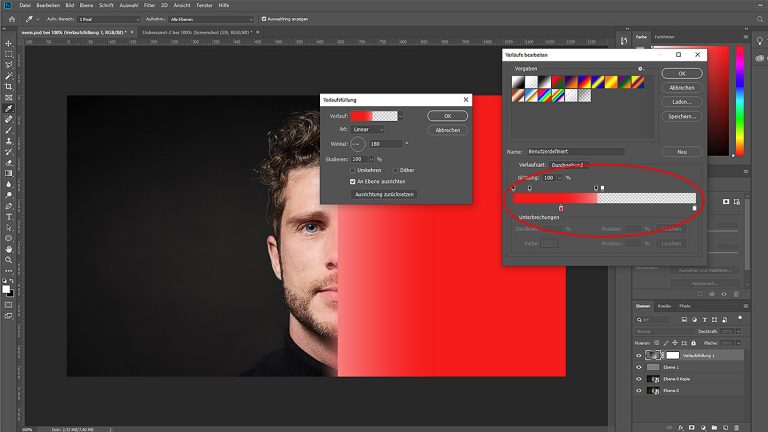This screenshot has height=432, width=768.
Task: Select the Eyedropper tool in the toolbar
Action: click(x=9, y=108)
